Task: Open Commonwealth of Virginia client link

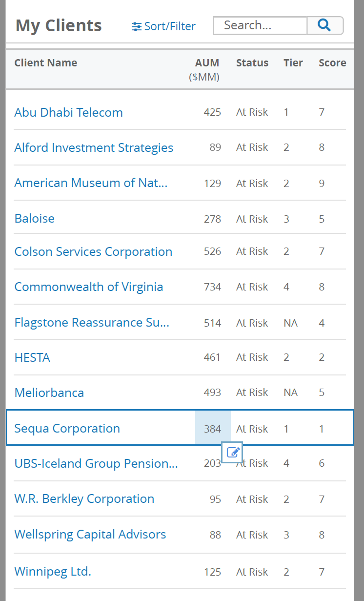Action: [x=89, y=287]
